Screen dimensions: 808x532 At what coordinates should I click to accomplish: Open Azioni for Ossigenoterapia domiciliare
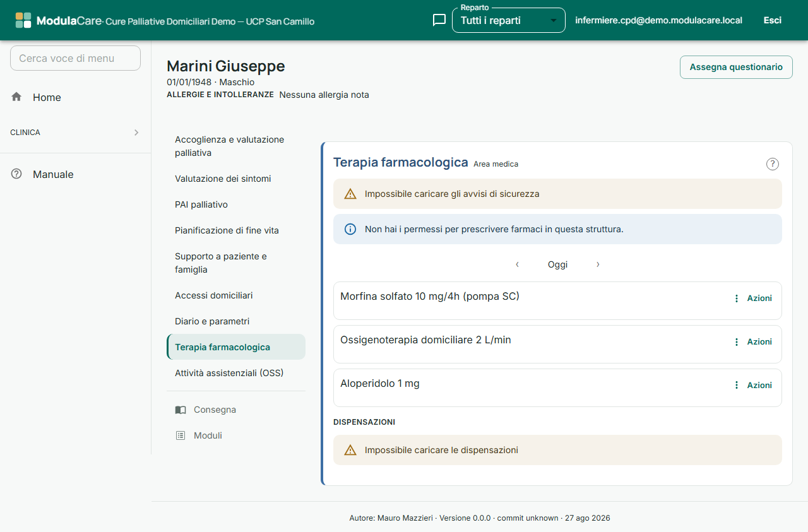(x=752, y=341)
